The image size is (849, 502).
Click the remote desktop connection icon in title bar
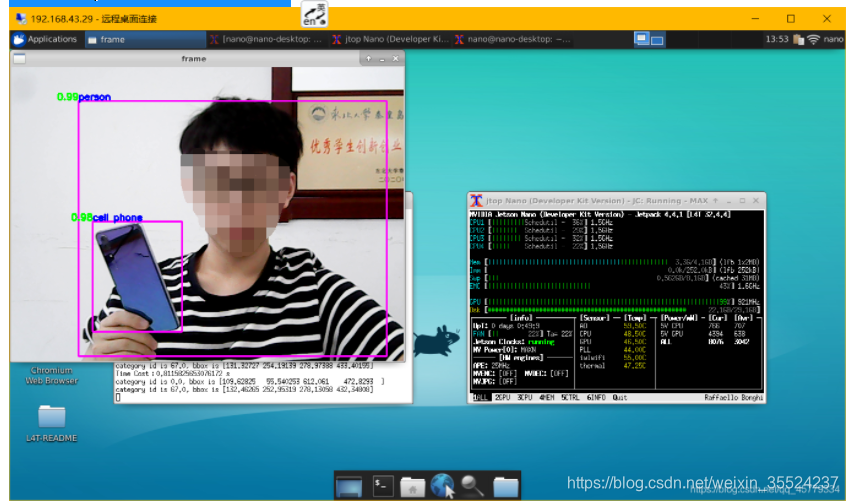pos(21,19)
